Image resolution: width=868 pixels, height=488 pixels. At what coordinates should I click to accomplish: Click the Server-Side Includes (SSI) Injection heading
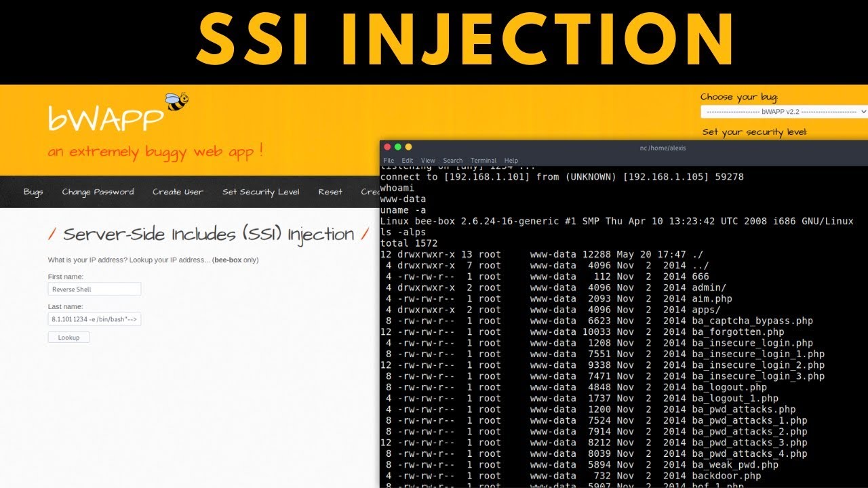click(x=209, y=235)
